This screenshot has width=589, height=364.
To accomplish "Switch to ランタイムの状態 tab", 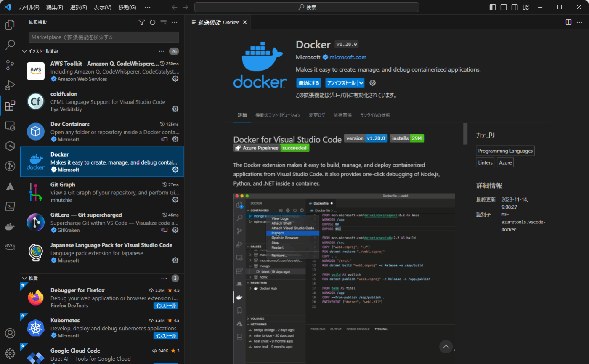I will (375, 115).
